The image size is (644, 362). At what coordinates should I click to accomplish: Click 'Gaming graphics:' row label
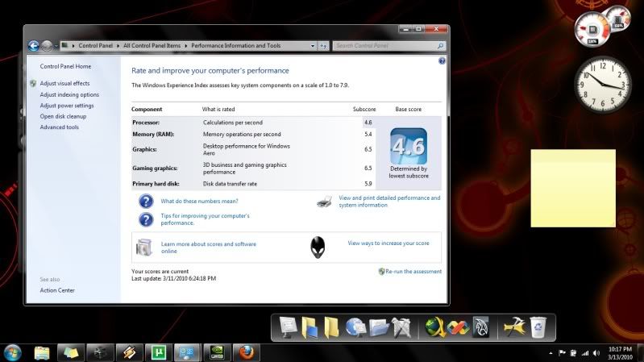155,168
